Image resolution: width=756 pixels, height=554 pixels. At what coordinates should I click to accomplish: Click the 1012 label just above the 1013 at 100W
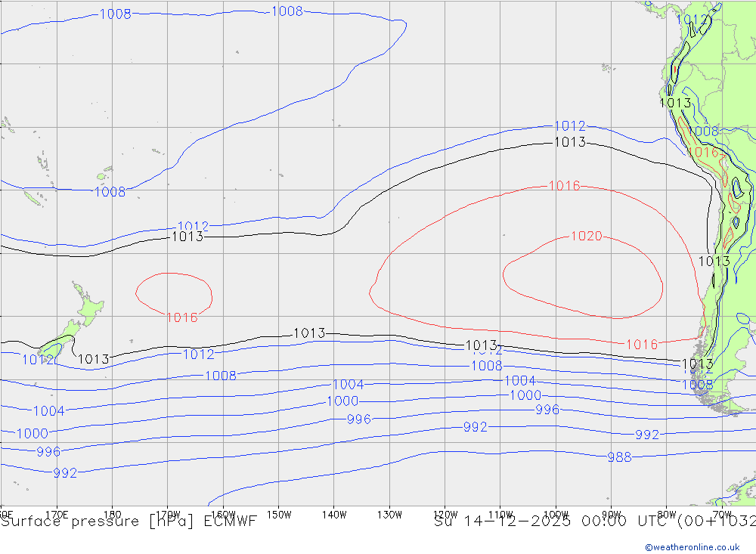(570, 126)
